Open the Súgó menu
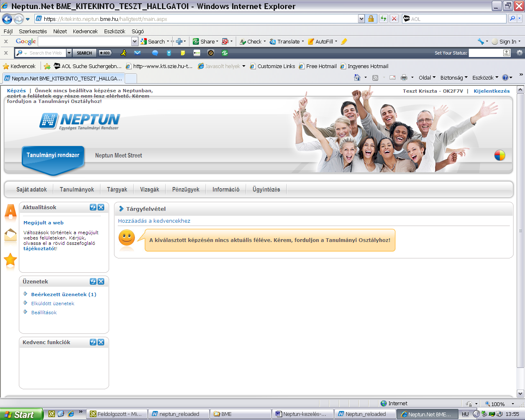525x420 pixels. (138, 31)
